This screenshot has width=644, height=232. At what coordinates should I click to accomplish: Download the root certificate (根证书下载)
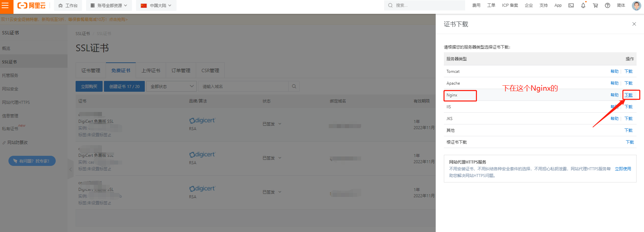tap(630, 142)
